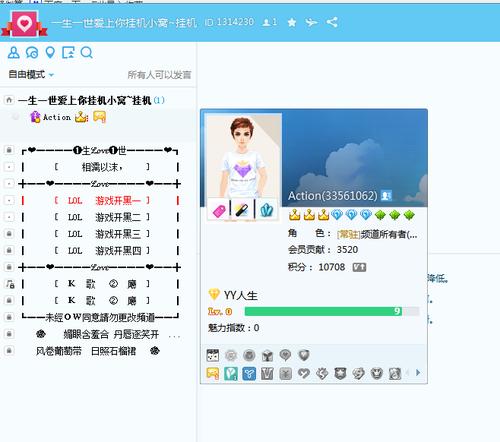
Task: Select user Action in the channel list
Action: pyautogui.click(x=57, y=117)
